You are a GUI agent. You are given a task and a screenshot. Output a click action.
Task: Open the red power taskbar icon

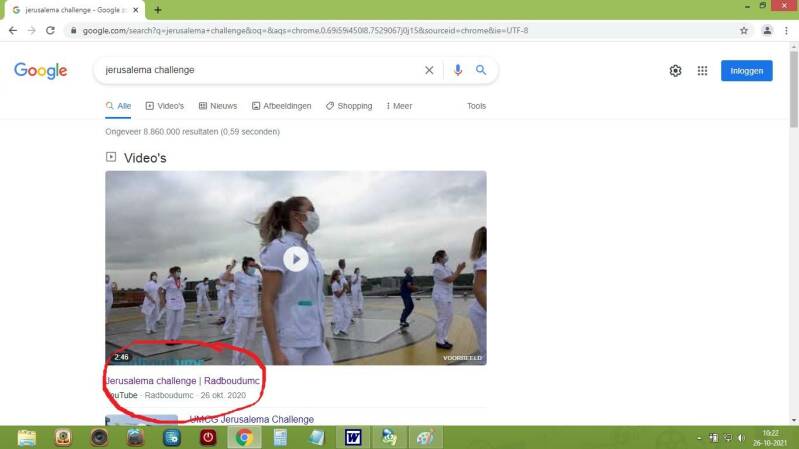point(208,438)
